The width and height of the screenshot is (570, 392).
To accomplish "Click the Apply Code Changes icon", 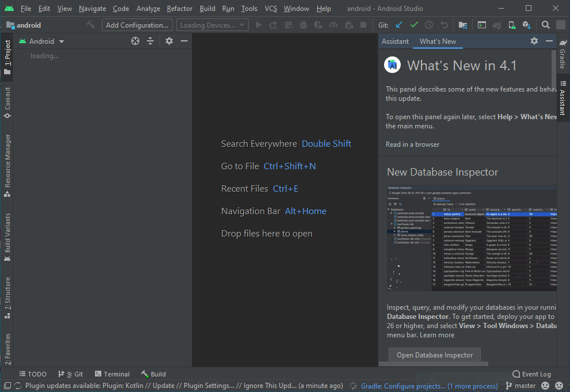I will (x=288, y=25).
